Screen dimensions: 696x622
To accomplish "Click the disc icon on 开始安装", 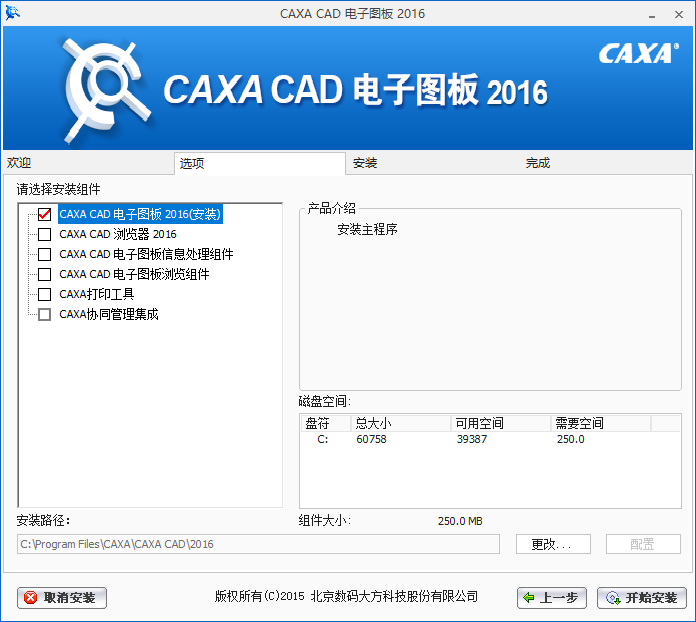I will click(613, 598).
